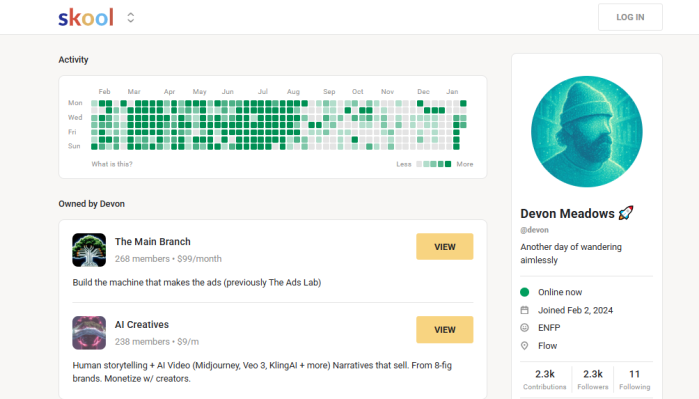699x399 pixels.
Task: Click the Joined Feb 2, 2024 text
Action: [x=575, y=310]
